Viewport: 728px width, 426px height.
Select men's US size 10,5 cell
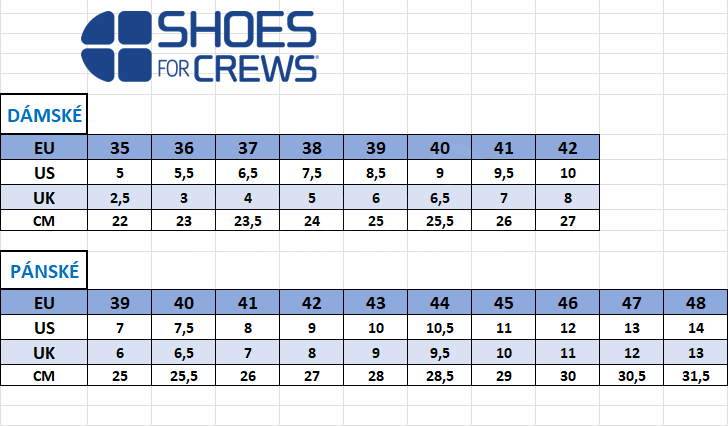[440, 328]
